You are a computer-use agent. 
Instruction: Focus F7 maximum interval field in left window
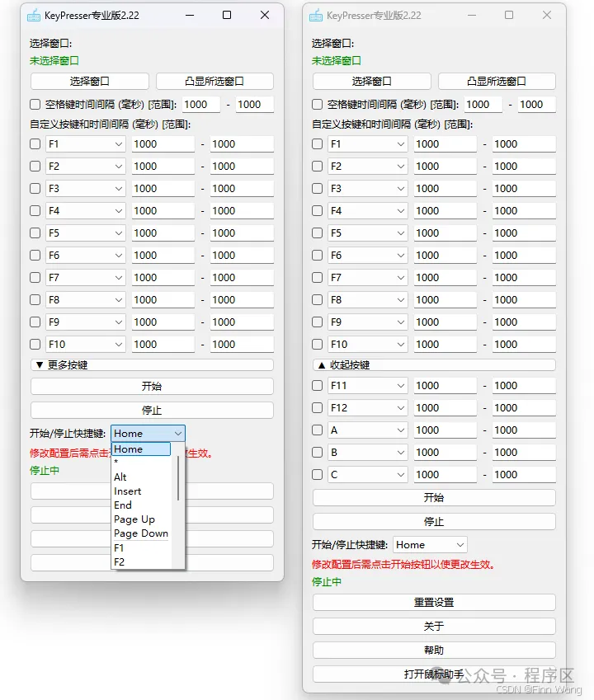point(242,278)
